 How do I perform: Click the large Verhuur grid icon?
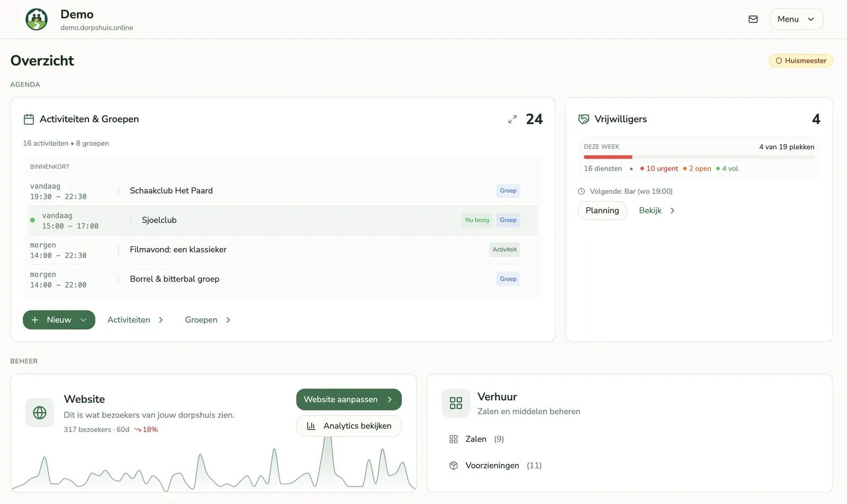[456, 403]
